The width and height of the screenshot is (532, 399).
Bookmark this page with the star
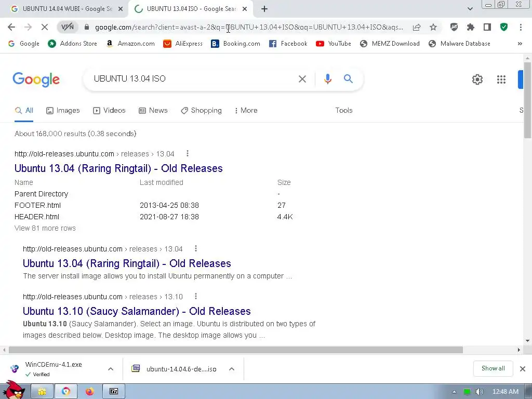tap(433, 27)
